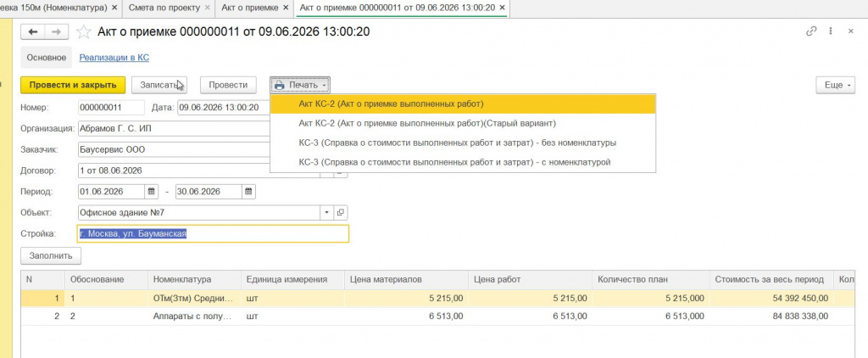Click Единица измерения column header
Viewport: 868px width, 358px height.
point(292,280)
